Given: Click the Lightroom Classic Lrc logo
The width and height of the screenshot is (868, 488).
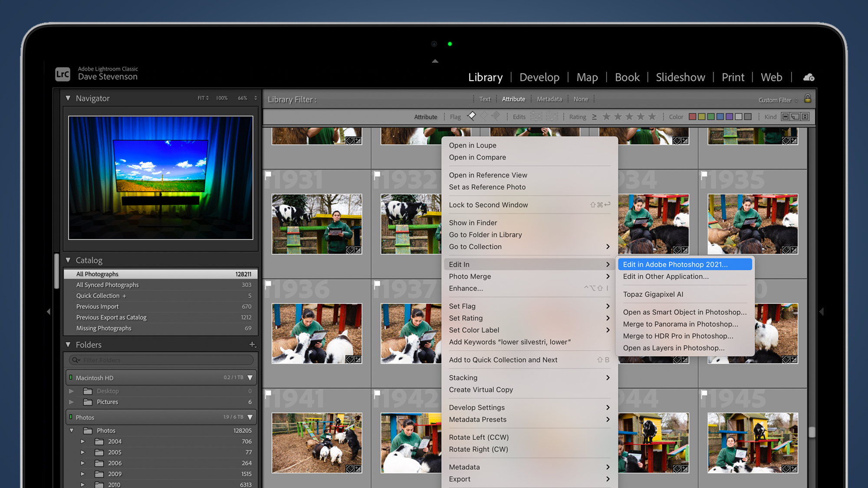Looking at the screenshot, I should [x=62, y=74].
